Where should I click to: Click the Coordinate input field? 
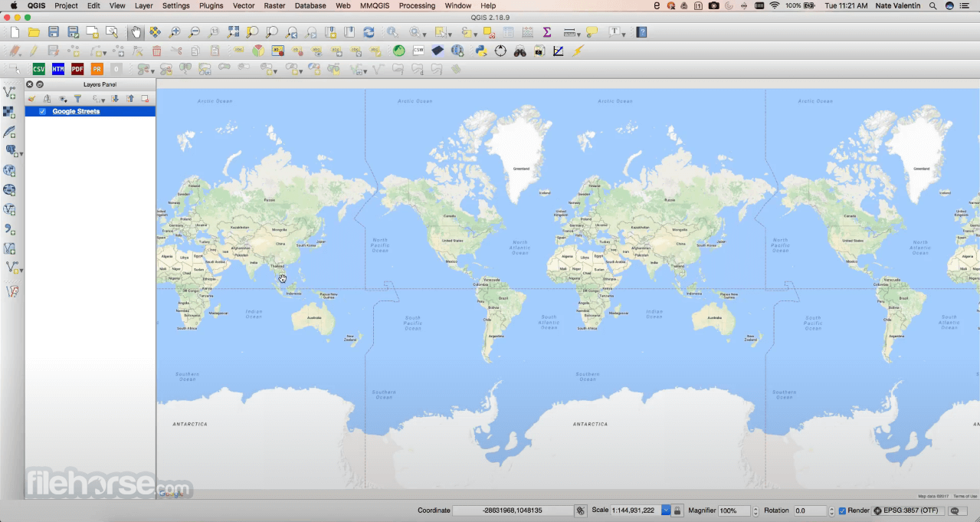(512, 511)
